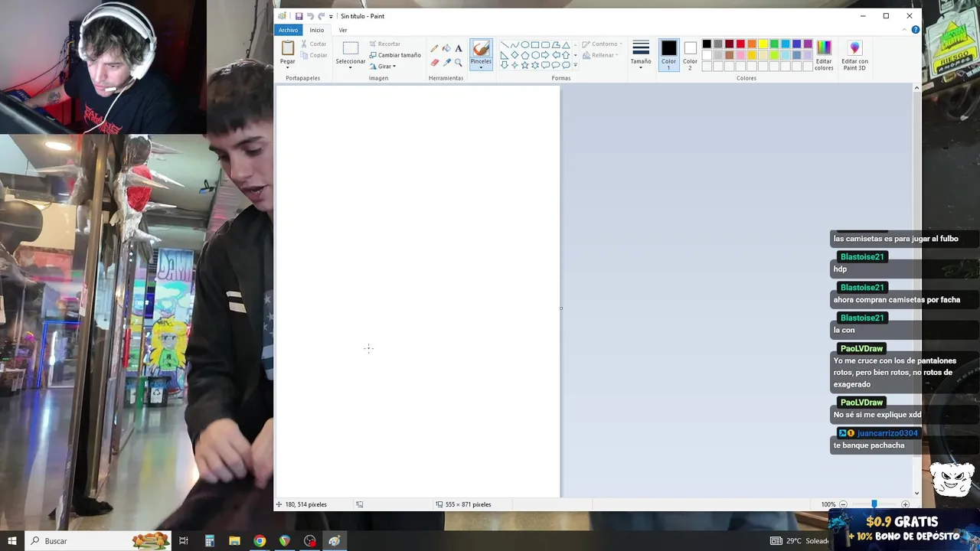
Task: Pick the four-point star shape
Action: (x=514, y=65)
